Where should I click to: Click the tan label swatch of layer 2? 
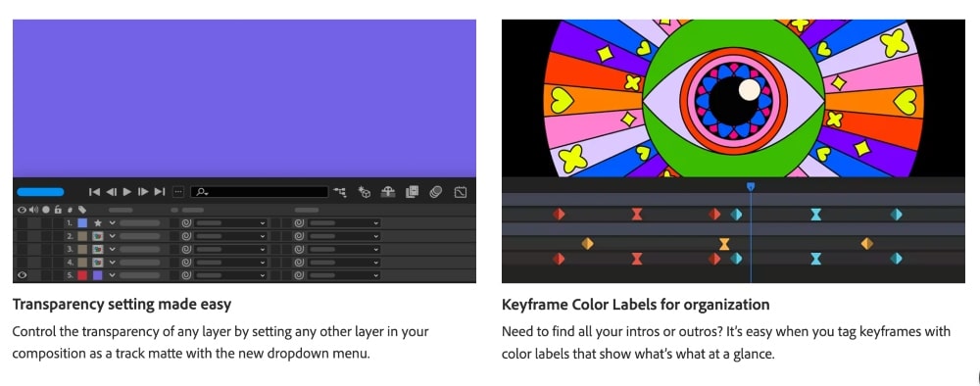click(82, 236)
